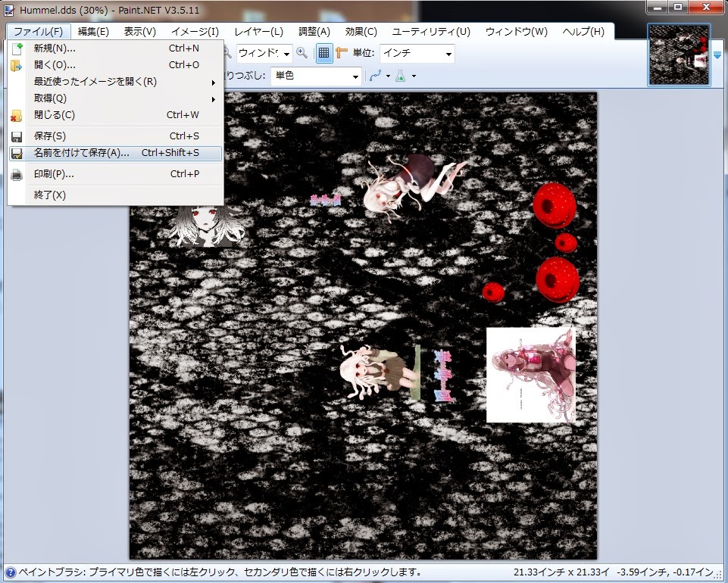The image size is (728, 583).
Task: Click the image size 21.33インチ readout
Action: coord(561,572)
